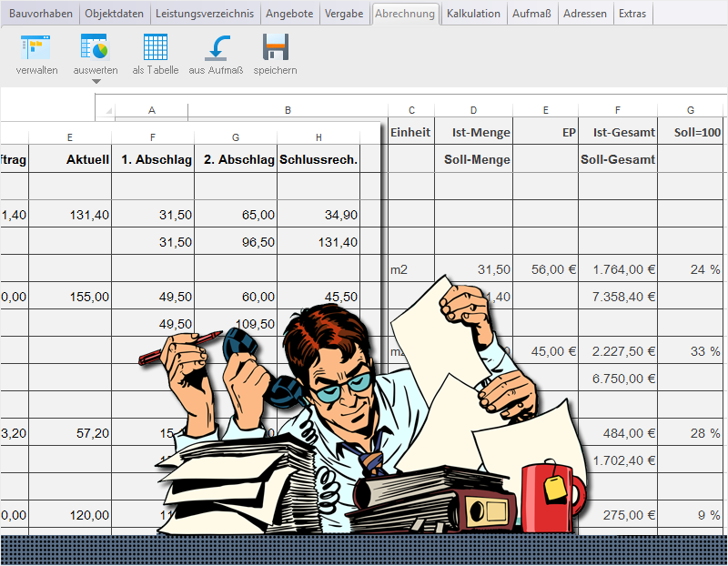Save using the speichern floppy icon
Screen dimensions: 728x566
point(275,47)
